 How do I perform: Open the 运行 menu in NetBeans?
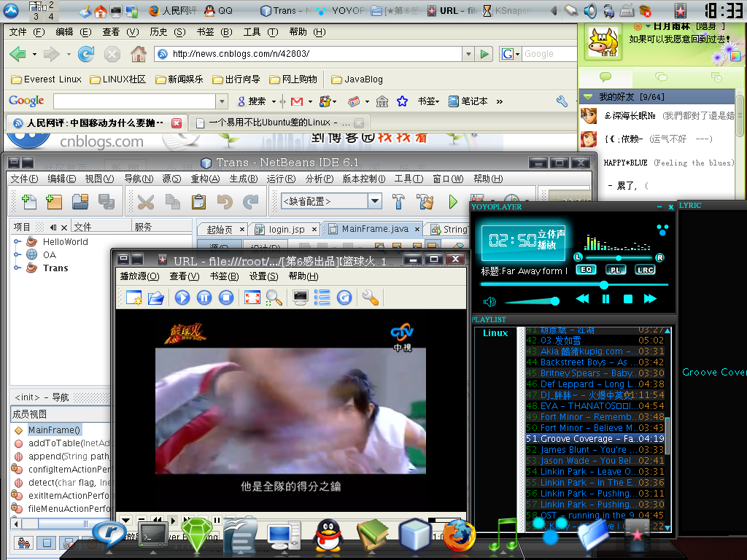point(281,179)
